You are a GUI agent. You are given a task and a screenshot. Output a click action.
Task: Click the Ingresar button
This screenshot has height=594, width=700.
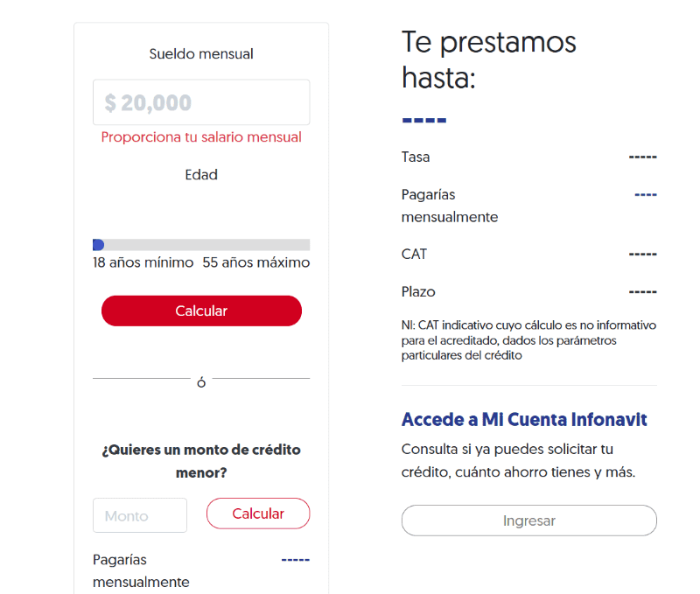[528, 521]
